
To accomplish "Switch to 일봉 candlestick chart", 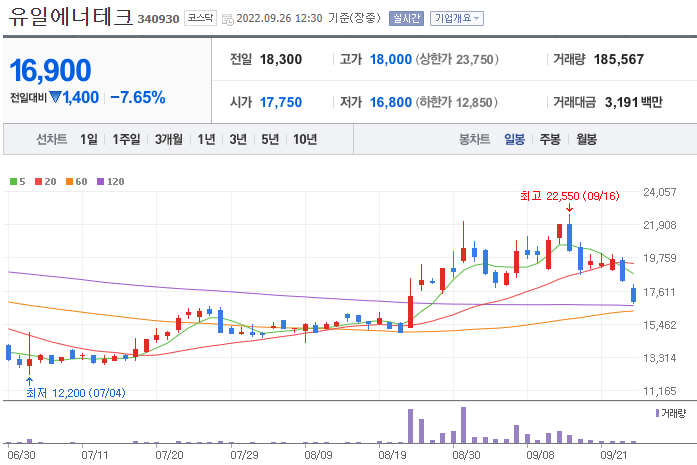I will coord(514,140).
